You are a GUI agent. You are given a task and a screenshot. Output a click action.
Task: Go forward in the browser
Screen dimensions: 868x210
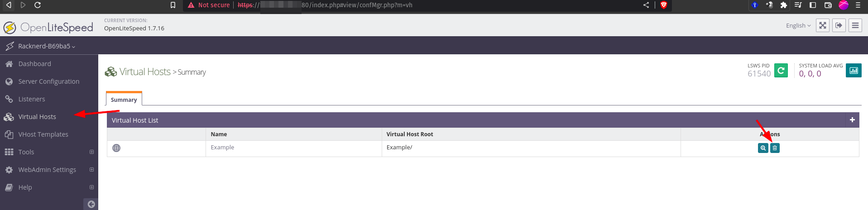point(23,5)
